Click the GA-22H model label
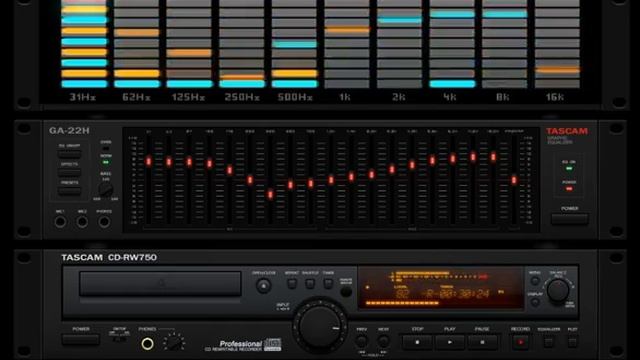The width and height of the screenshot is (640, 360). [x=69, y=131]
